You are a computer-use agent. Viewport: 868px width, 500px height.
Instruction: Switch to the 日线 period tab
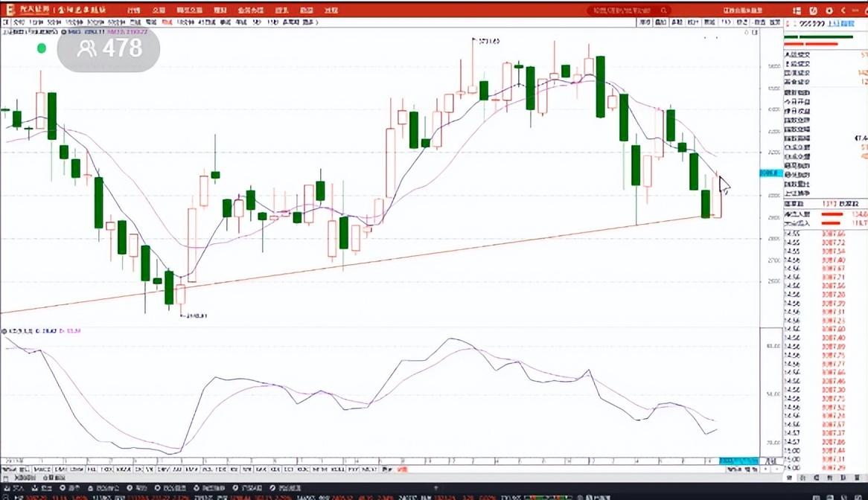[x=135, y=22]
